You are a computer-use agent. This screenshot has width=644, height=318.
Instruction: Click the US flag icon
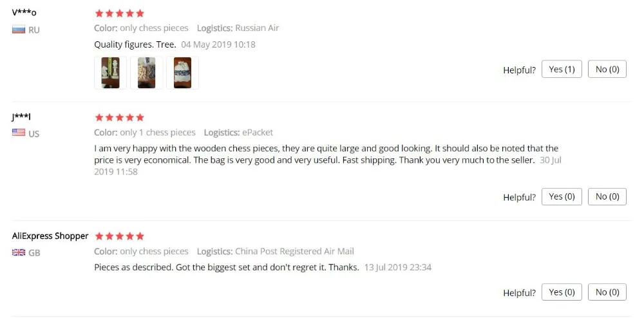[19, 133]
